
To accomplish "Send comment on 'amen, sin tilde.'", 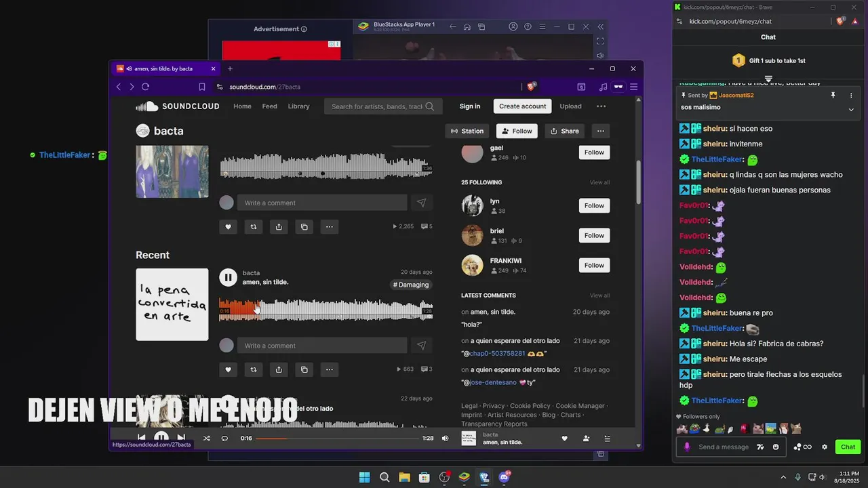I will click(x=422, y=346).
